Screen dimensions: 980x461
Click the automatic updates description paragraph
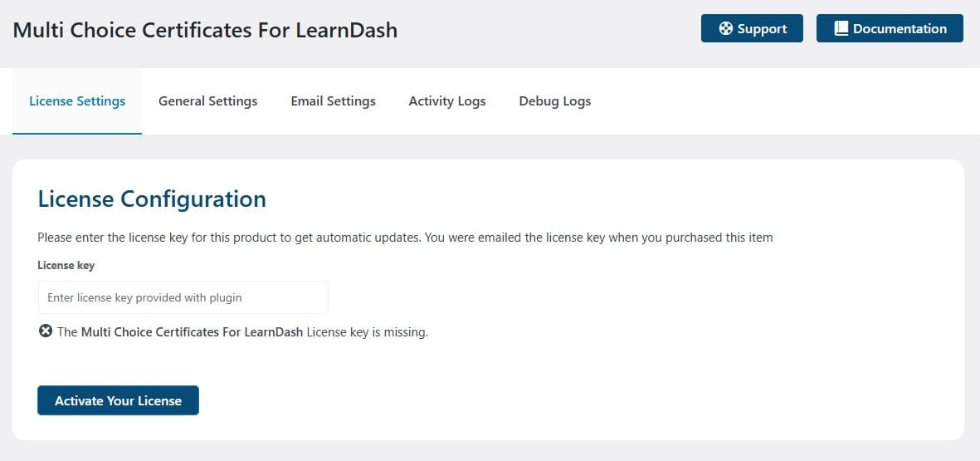[x=405, y=238]
